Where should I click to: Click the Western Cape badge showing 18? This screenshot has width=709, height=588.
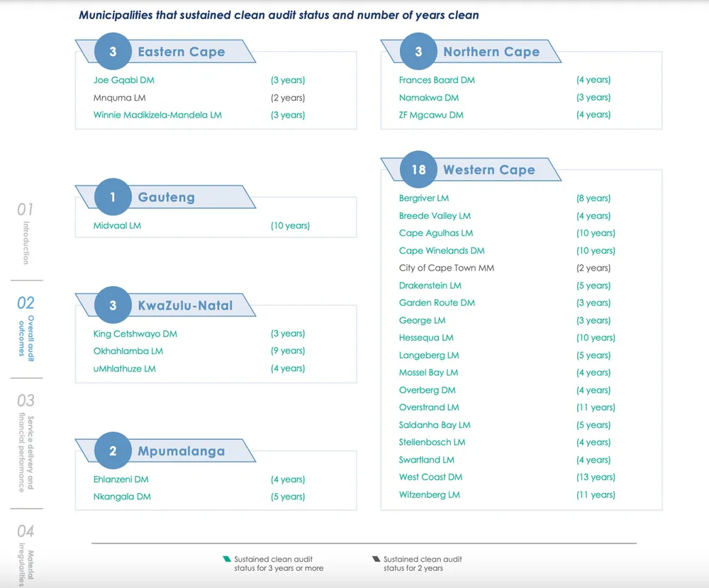(x=419, y=169)
